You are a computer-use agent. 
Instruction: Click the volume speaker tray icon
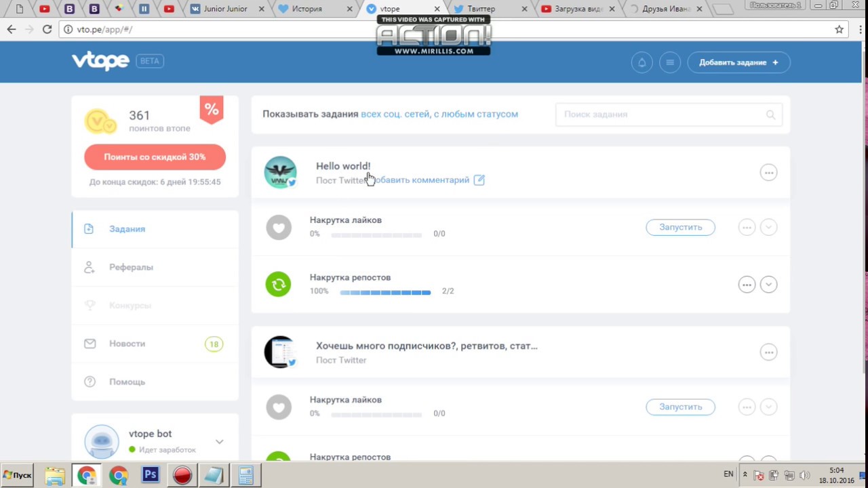click(805, 475)
